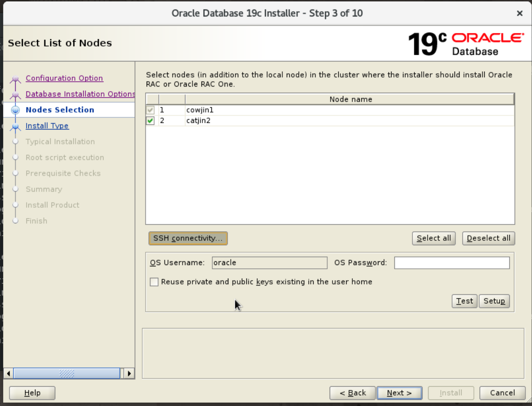
Task: Toggle the checkbox for node cowjin1
Action: point(150,110)
